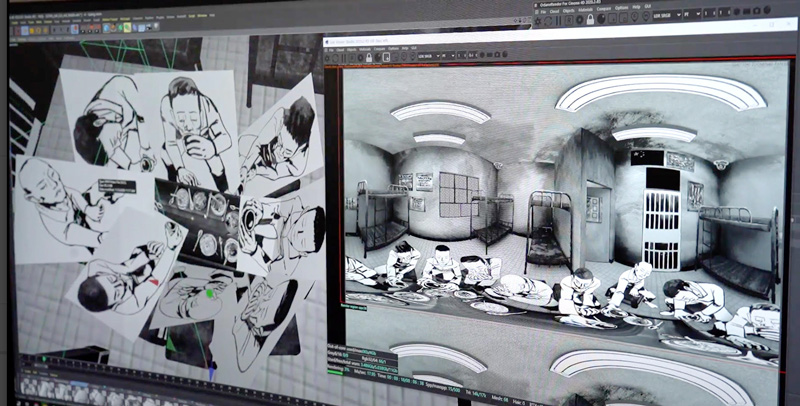Select focus picker in upper Octane window
Screen dimensions: 800x406
(635, 17)
